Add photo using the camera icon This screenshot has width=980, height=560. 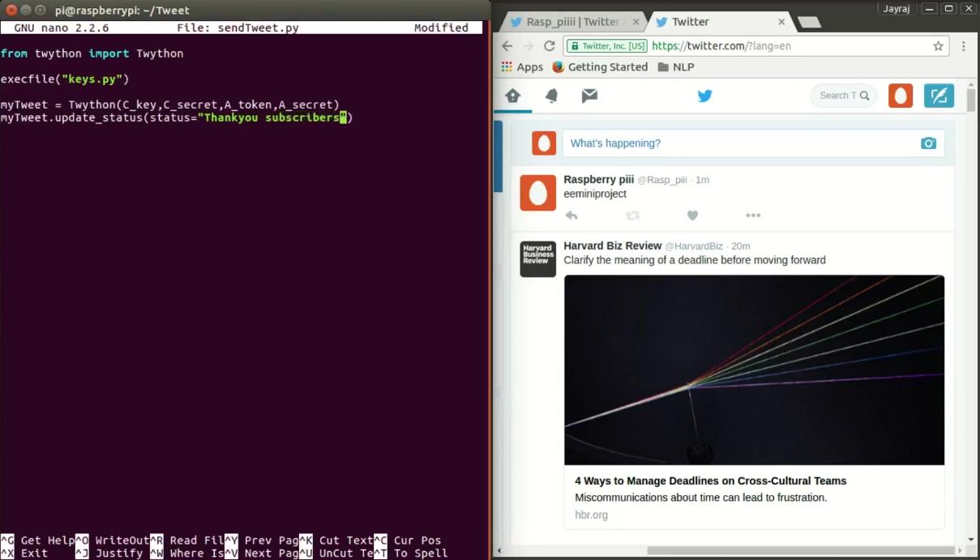tap(928, 143)
